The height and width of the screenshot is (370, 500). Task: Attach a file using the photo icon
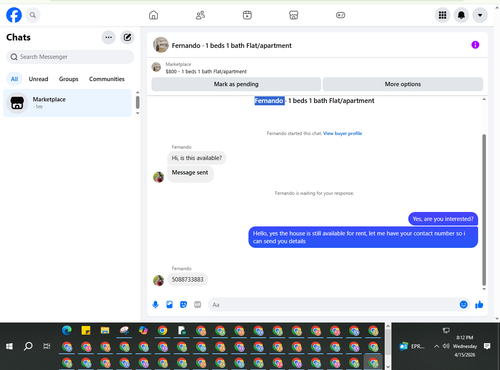click(169, 305)
